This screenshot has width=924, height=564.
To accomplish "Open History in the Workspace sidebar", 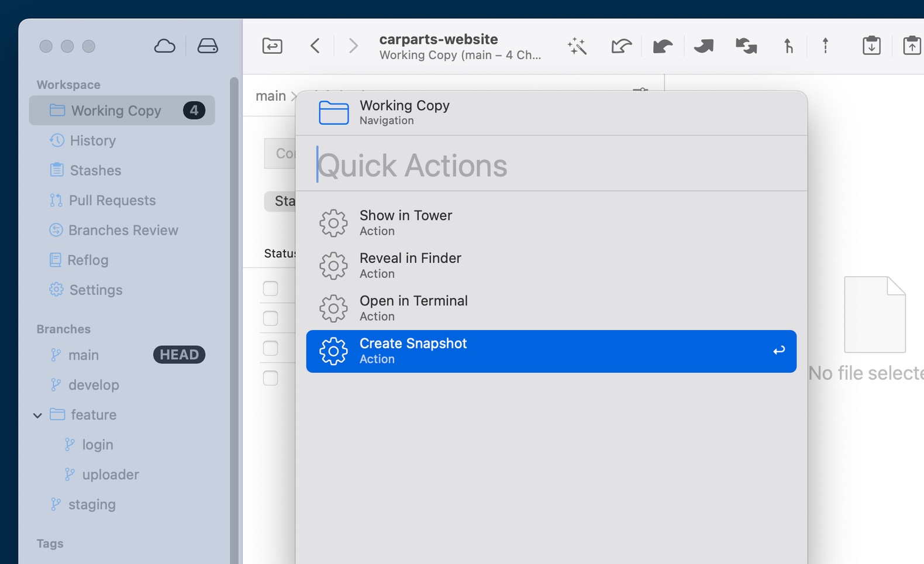I will click(92, 140).
